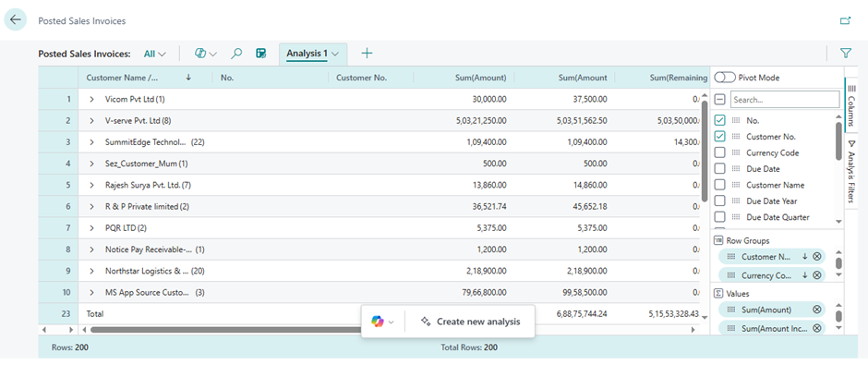Click the search magnifier icon
This screenshot has width=868, height=365.
(x=236, y=54)
